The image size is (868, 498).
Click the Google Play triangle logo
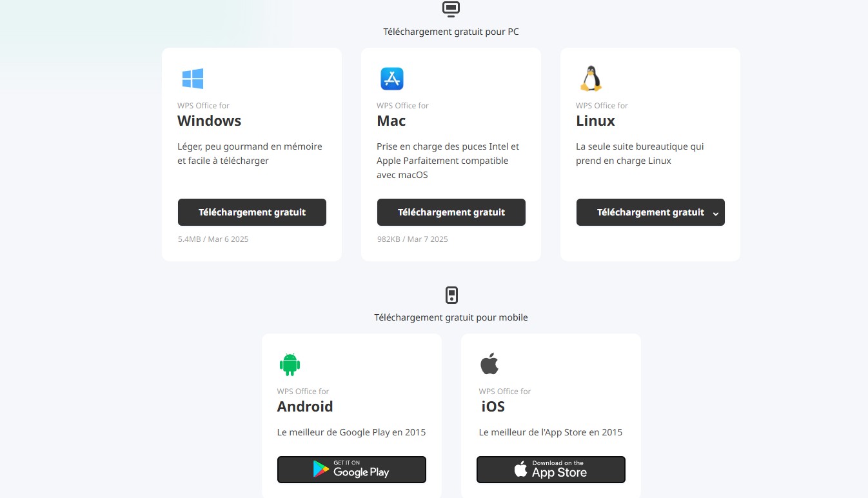321,470
